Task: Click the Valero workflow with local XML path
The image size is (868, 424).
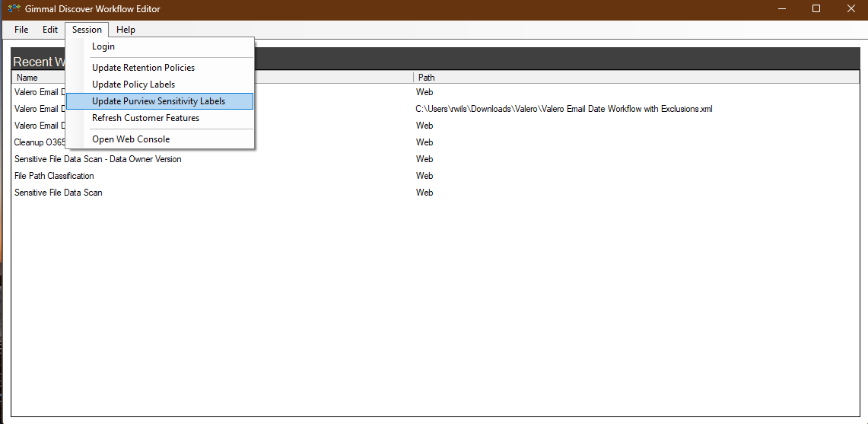Action: (563, 109)
